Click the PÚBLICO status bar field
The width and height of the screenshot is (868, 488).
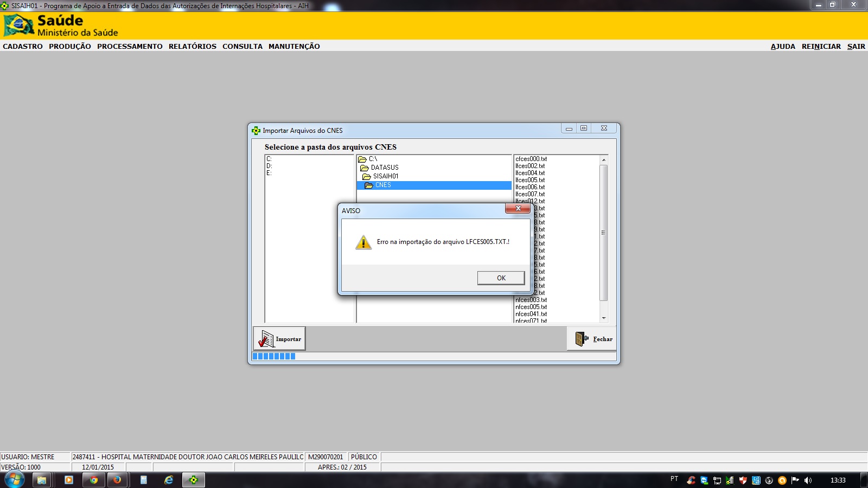tap(363, 457)
